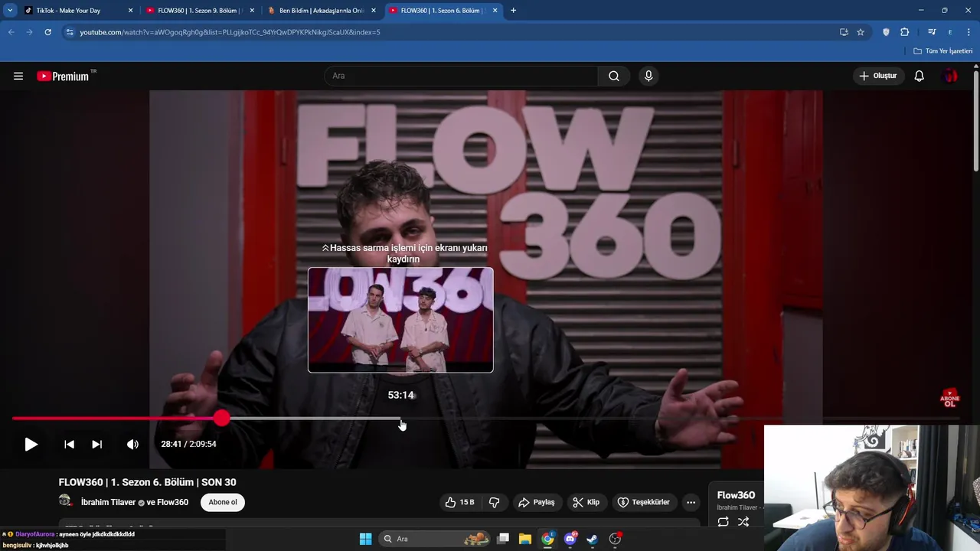Open the account avatar menu
Image resolution: width=980 pixels, height=551 pixels.
pyautogui.click(x=950, y=76)
